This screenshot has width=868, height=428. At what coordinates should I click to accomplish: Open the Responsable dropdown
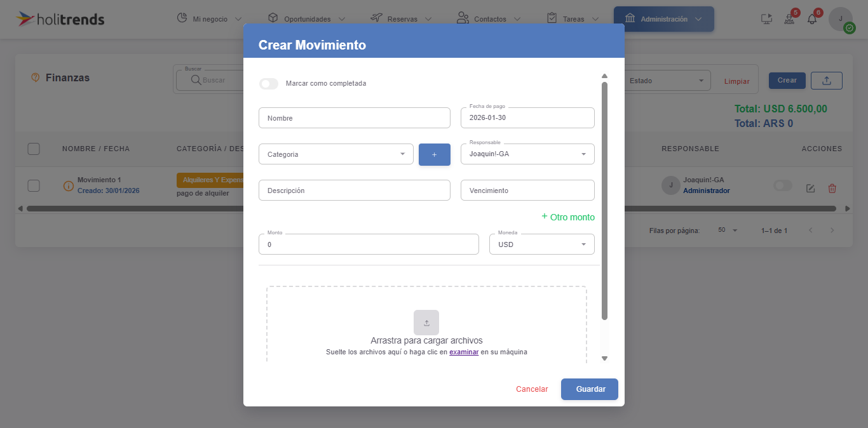click(527, 154)
